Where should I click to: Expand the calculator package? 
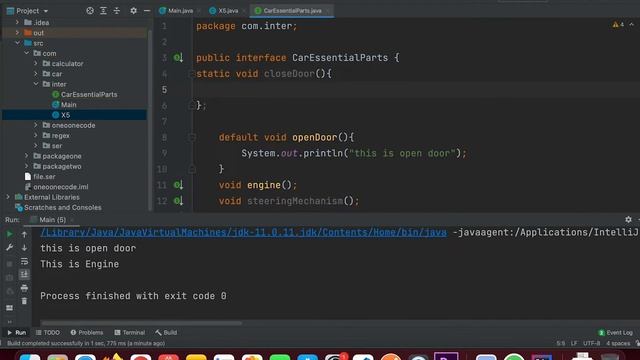(36, 63)
